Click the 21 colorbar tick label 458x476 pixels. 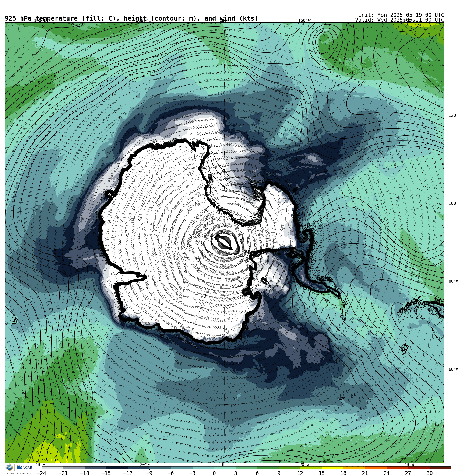click(x=365, y=473)
